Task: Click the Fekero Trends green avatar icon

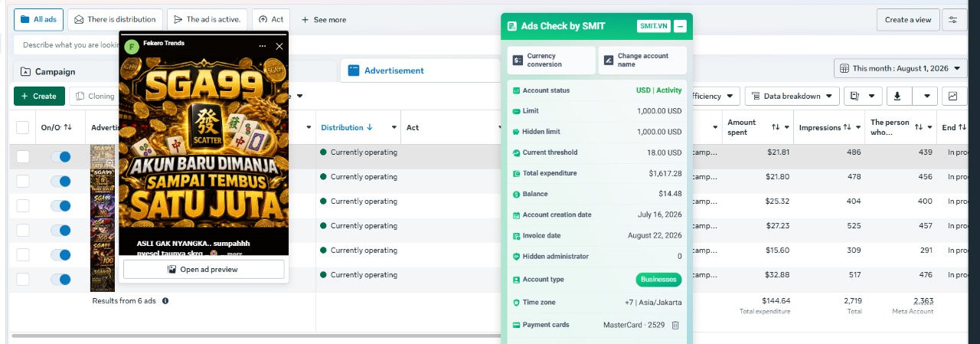Action: click(x=132, y=46)
